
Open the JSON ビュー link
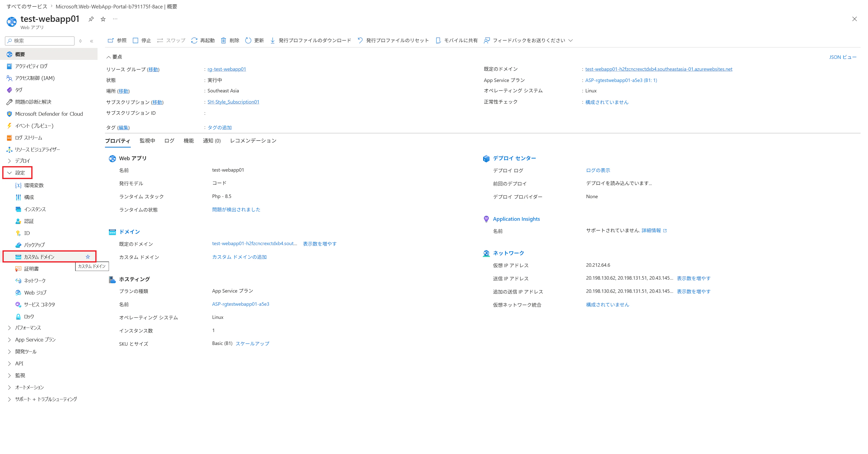[x=843, y=57]
